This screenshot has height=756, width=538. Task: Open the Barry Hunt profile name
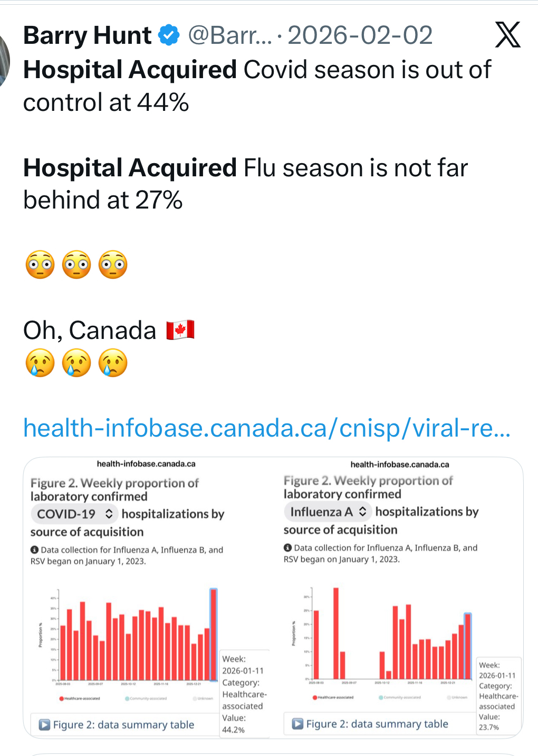pyautogui.click(x=88, y=35)
